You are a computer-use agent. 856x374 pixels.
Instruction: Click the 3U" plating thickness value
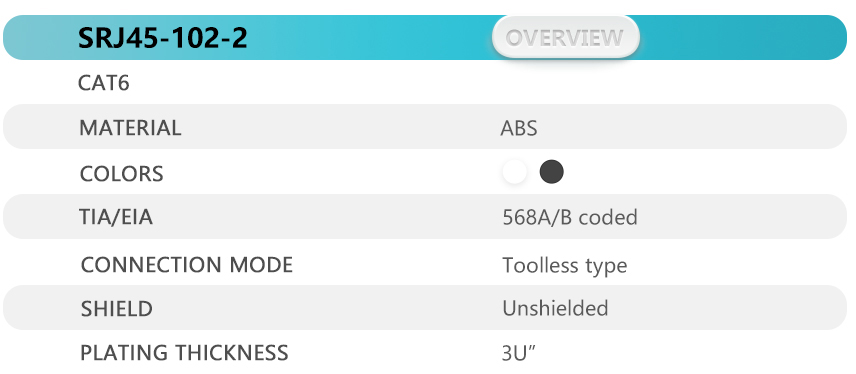point(519,353)
